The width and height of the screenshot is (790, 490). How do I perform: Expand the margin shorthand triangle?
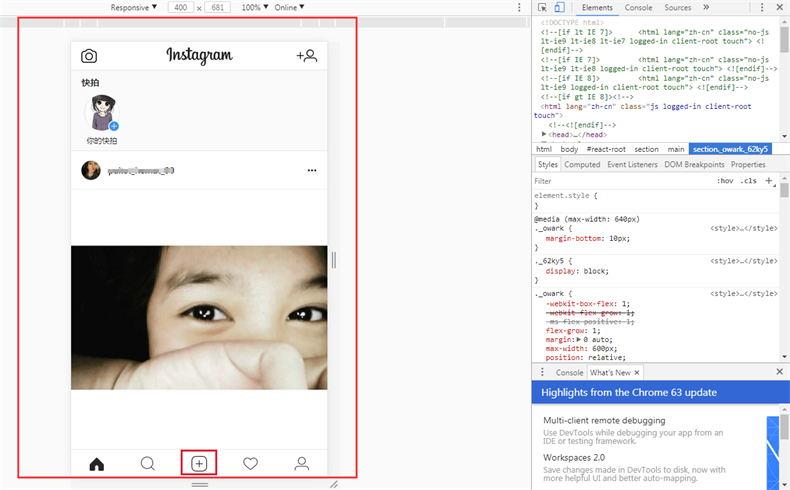click(579, 339)
